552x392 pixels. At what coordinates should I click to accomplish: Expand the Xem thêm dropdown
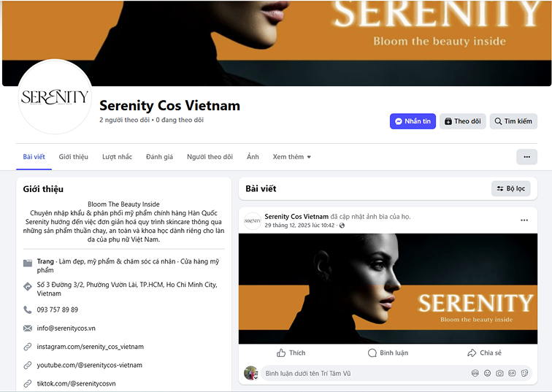click(x=291, y=157)
